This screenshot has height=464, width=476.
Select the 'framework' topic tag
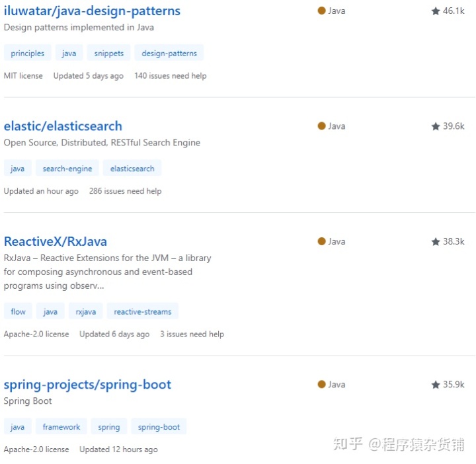pyautogui.click(x=61, y=427)
